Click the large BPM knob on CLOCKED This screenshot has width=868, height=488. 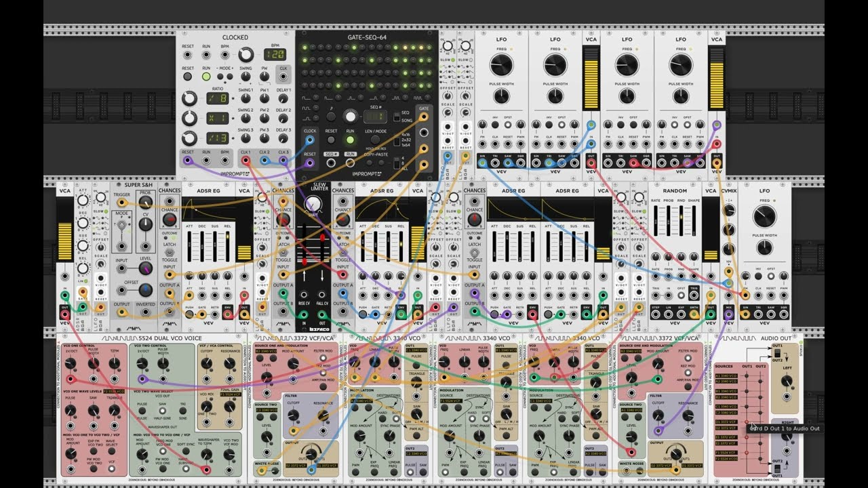point(245,55)
